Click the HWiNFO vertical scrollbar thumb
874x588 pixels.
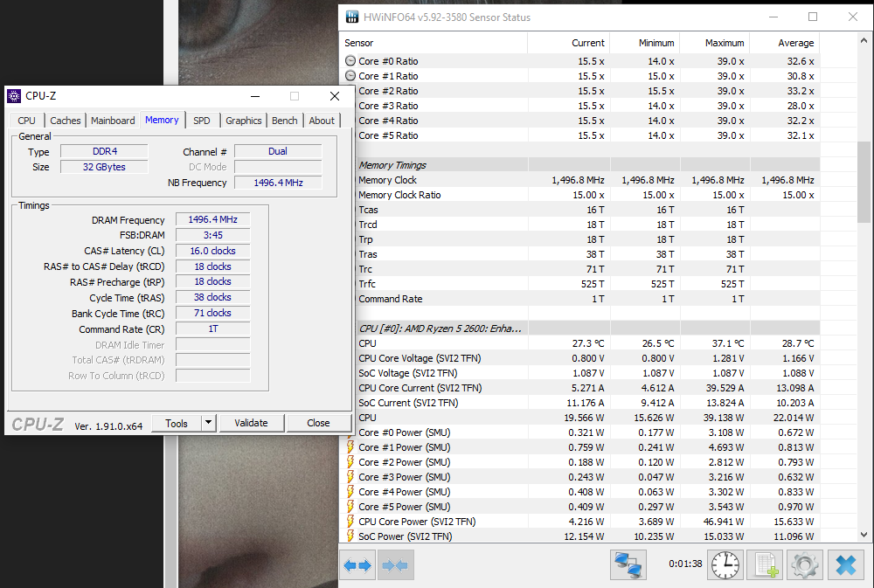click(x=864, y=183)
